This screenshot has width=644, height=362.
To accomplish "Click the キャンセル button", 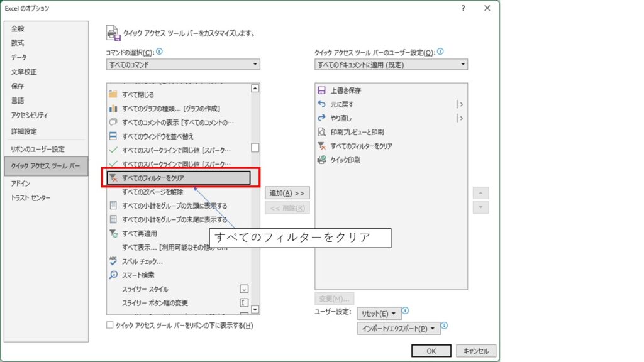I will 476,351.
